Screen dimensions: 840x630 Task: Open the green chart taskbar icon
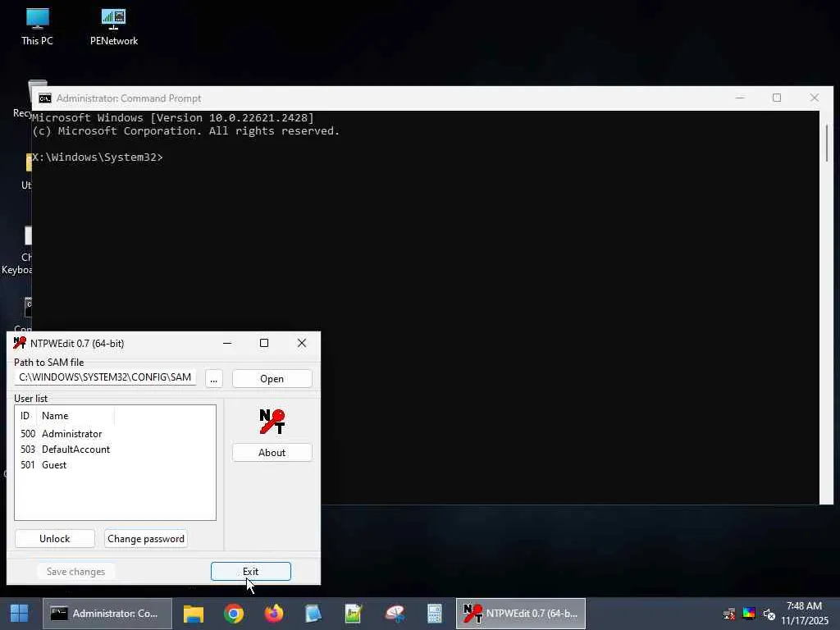click(x=354, y=614)
